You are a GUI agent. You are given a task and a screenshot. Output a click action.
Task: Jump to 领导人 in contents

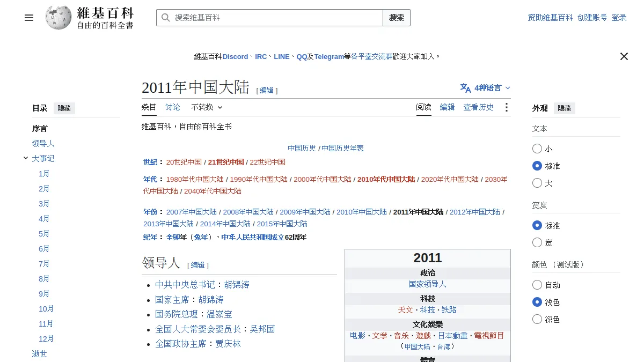pos(43,144)
